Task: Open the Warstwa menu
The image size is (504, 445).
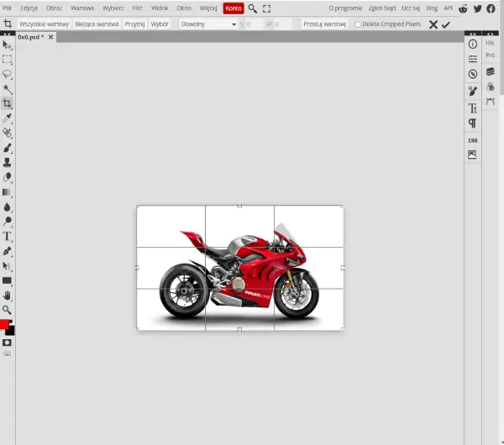Action: click(82, 8)
